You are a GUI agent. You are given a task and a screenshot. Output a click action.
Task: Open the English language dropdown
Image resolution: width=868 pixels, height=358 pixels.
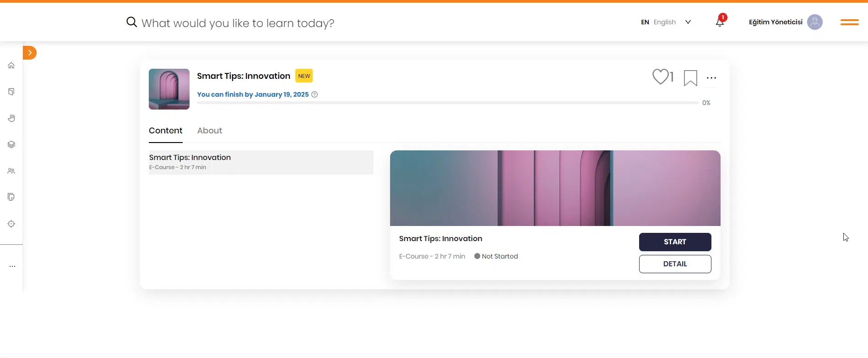[x=666, y=22]
